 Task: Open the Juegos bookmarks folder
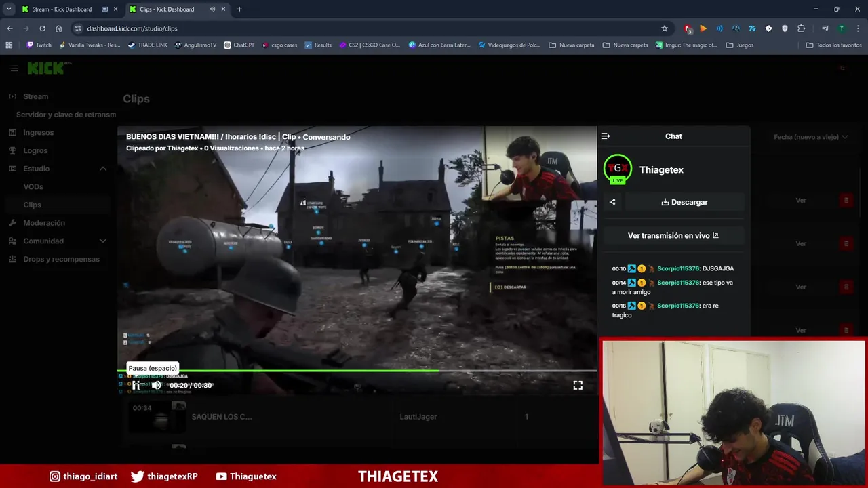point(740,45)
